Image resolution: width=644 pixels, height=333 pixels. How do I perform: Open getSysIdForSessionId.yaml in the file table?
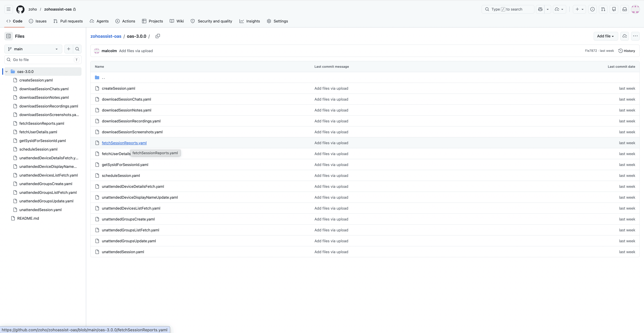pyautogui.click(x=125, y=165)
